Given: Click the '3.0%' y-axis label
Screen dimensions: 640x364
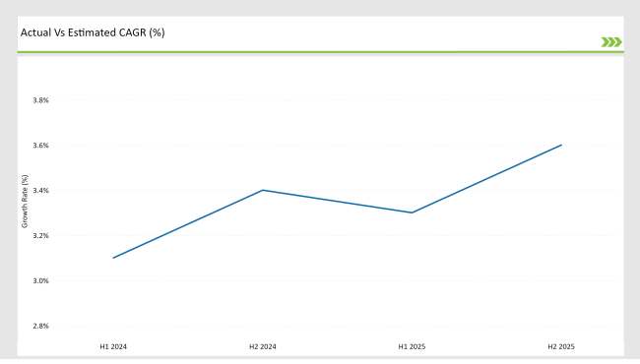Looking at the screenshot, I should tap(40, 280).
